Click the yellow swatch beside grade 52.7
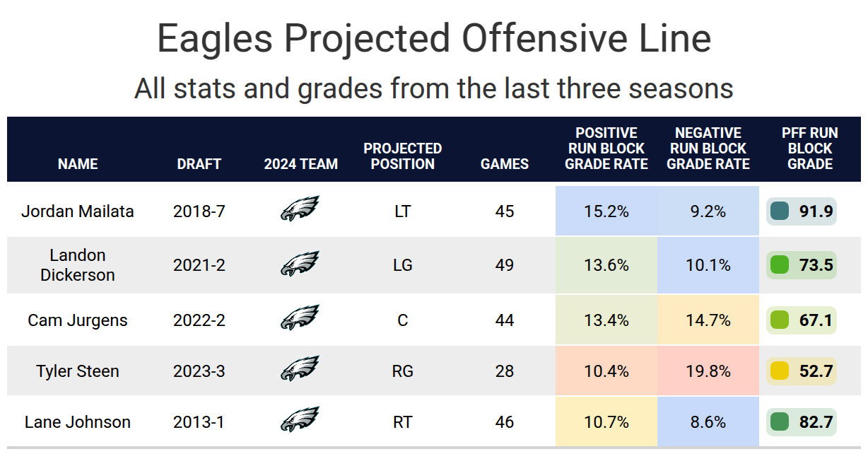This screenshot has width=868, height=454. tap(780, 371)
